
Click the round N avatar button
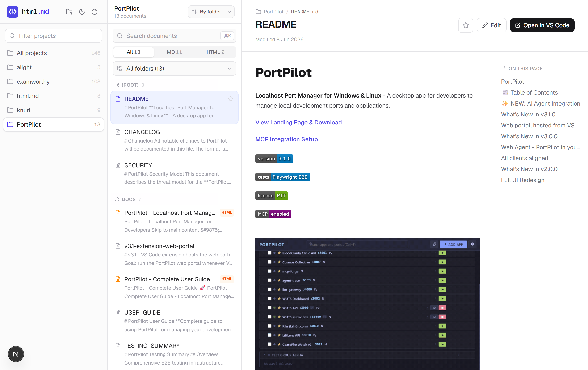click(x=16, y=354)
